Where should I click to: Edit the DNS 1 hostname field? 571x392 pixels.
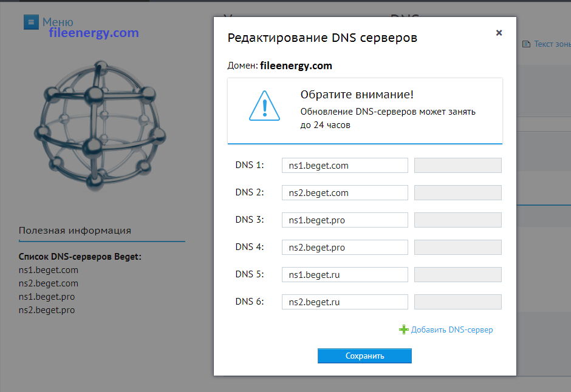(x=345, y=166)
